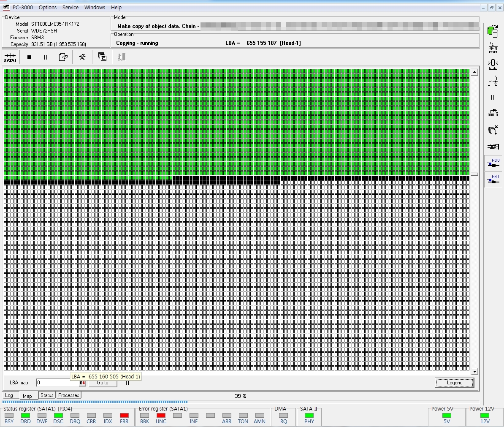Click the CRR status indicator
Image resolution: width=504 pixels, height=427 pixels.
click(x=91, y=416)
